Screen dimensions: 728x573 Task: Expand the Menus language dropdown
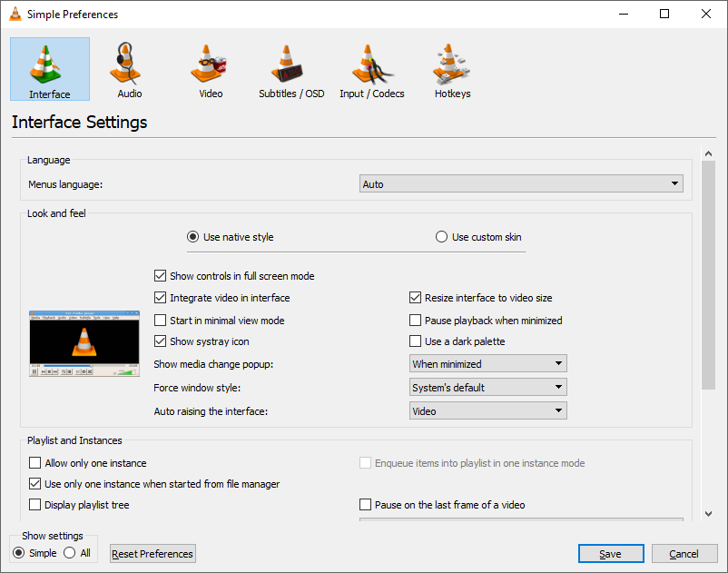(x=521, y=184)
